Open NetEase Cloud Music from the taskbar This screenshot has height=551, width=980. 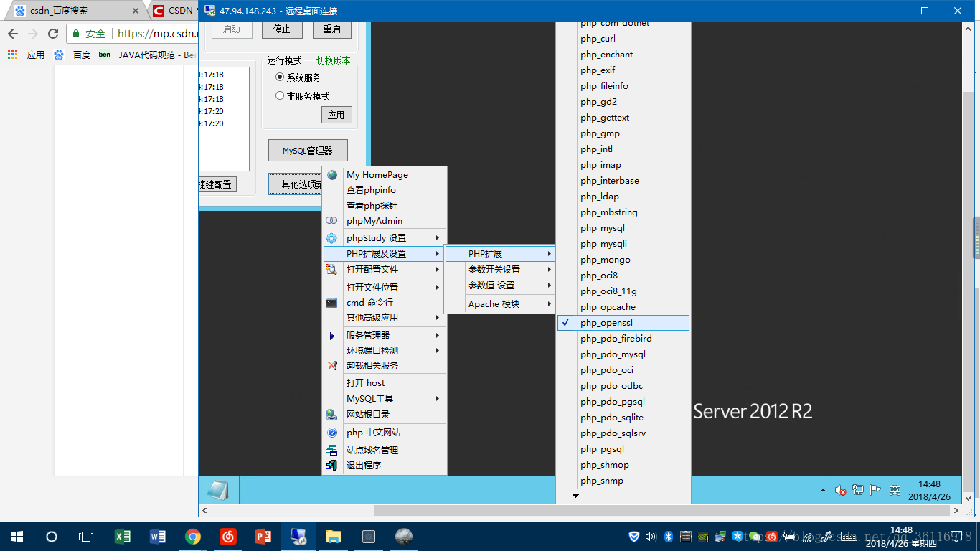coord(227,537)
